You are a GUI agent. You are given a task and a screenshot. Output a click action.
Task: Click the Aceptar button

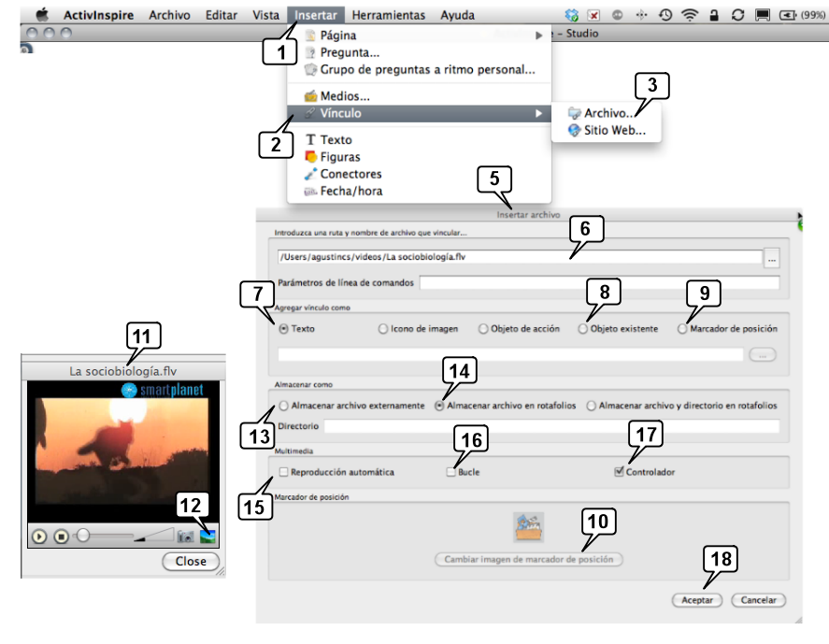pyautogui.click(x=696, y=600)
